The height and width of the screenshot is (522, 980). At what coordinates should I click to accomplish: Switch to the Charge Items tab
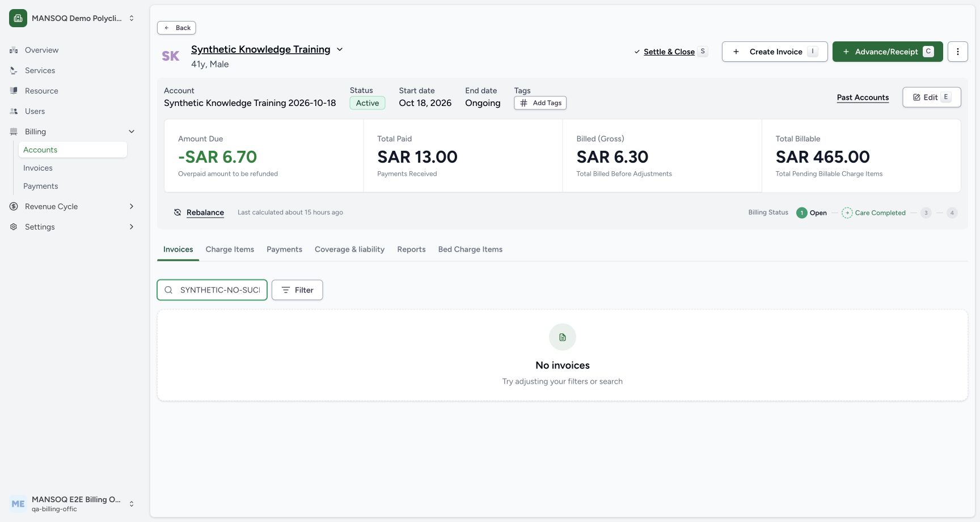230,249
